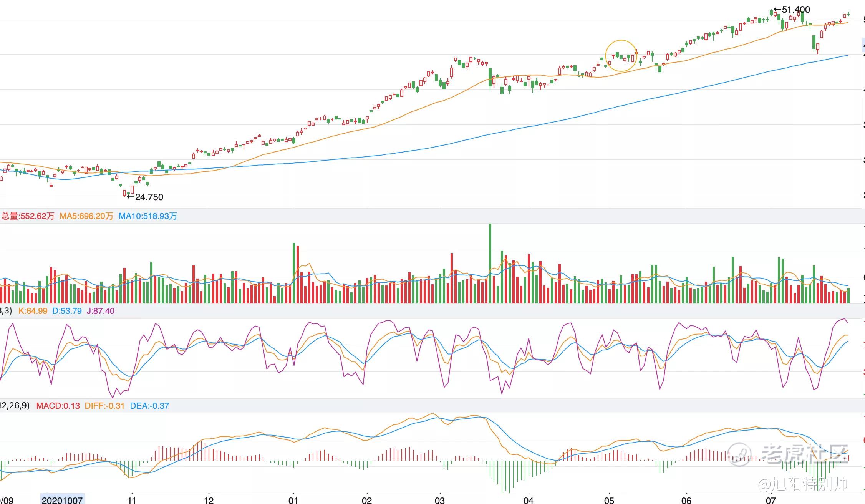Toggle the MA10 volume average label
Image resolution: width=865 pixels, height=504 pixels.
pos(148,216)
